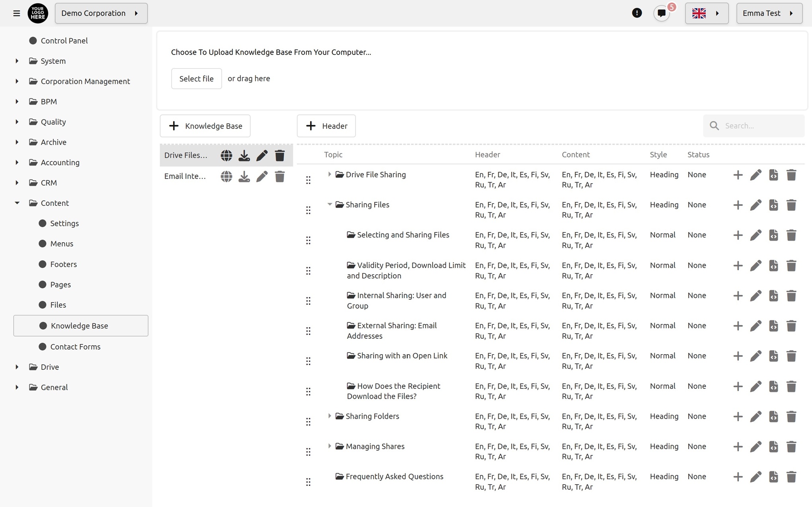
Task: Expand the Managing Shares topic
Action: pos(330,446)
